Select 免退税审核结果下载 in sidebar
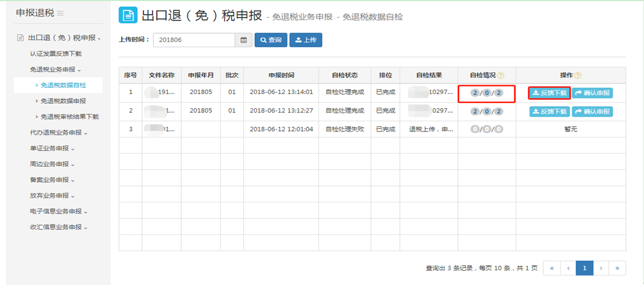 [69, 117]
